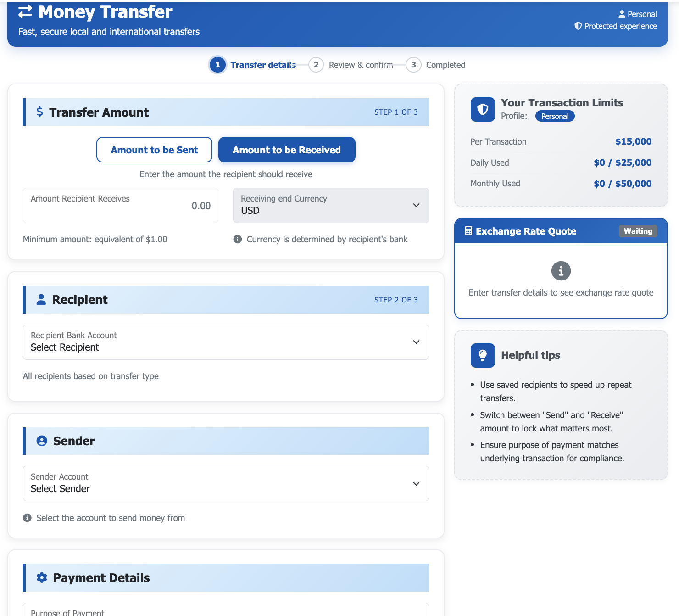Viewport: 679px width, 616px height.
Task: Click the info icon in exchange rate panel
Action: pyautogui.click(x=561, y=271)
